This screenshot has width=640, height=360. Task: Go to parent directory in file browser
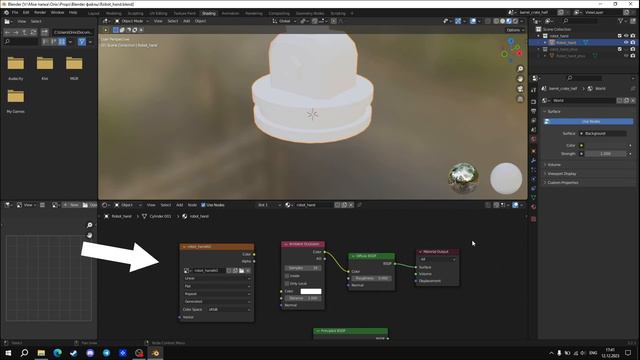click(24, 32)
